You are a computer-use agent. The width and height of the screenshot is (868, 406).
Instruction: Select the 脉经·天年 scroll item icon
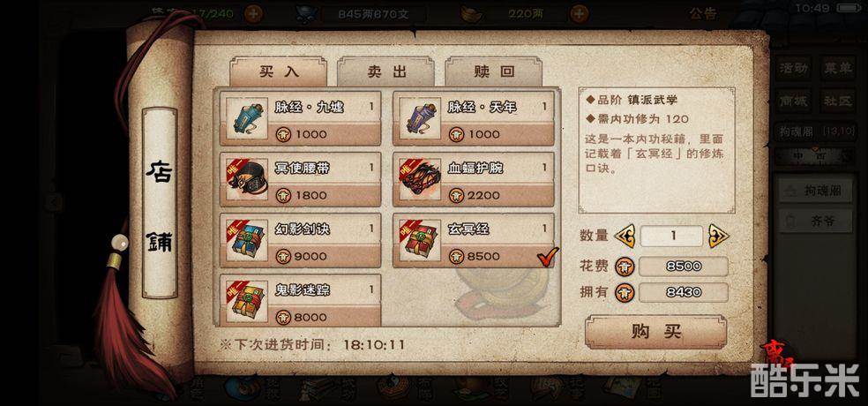[420, 118]
